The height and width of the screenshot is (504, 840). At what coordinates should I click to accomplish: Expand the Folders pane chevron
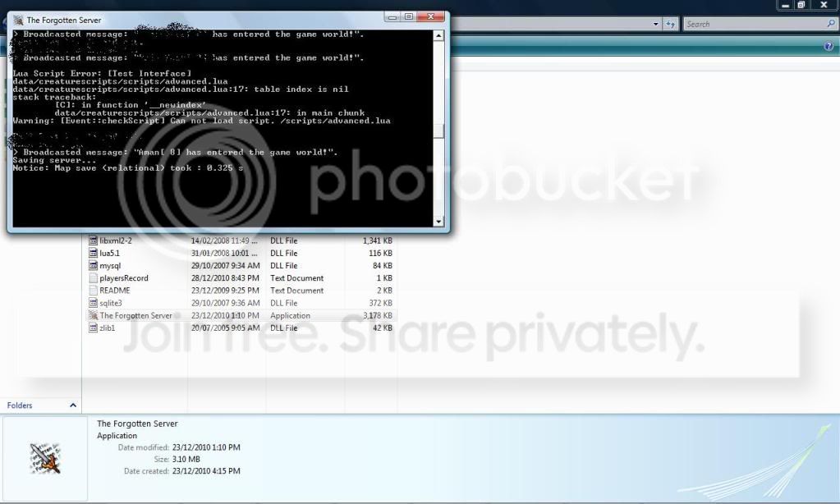click(x=73, y=405)
